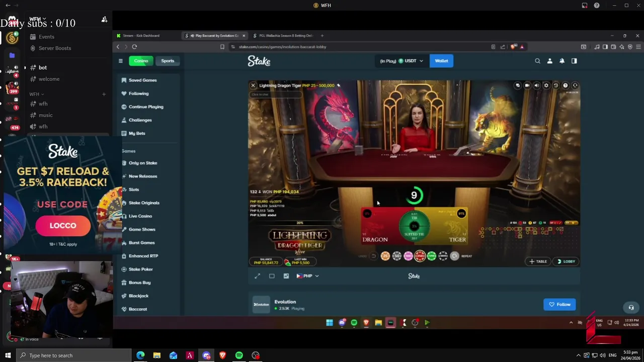This screenshot has height=362, width=644.
Task: Open Stake Poker category
Action: (x=140, y=269)
